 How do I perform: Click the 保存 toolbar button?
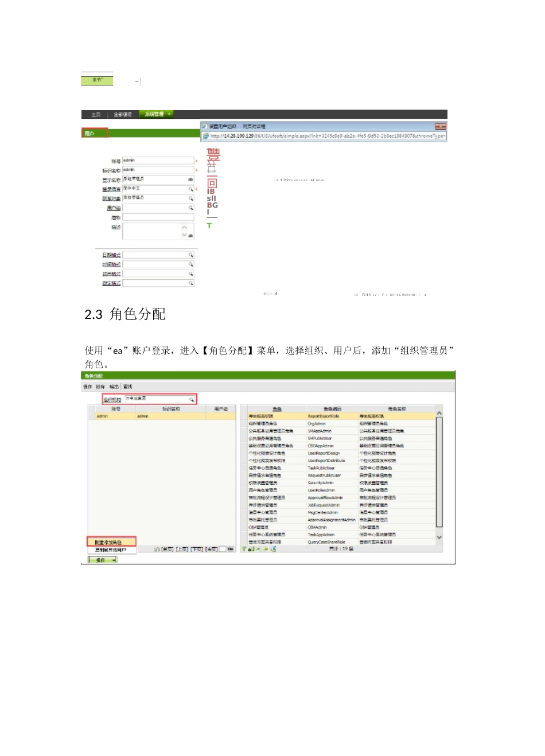tap(87, 387)
